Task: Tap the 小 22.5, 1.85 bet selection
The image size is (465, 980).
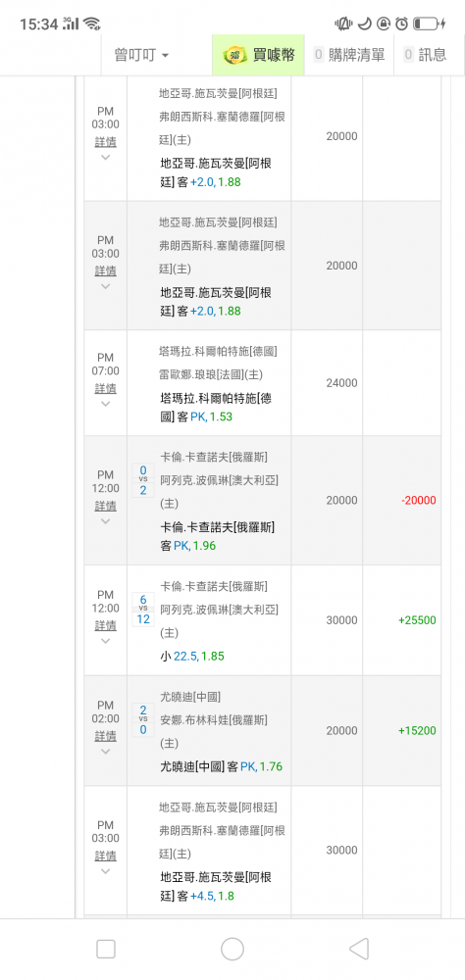Action: tap(192, 657)
